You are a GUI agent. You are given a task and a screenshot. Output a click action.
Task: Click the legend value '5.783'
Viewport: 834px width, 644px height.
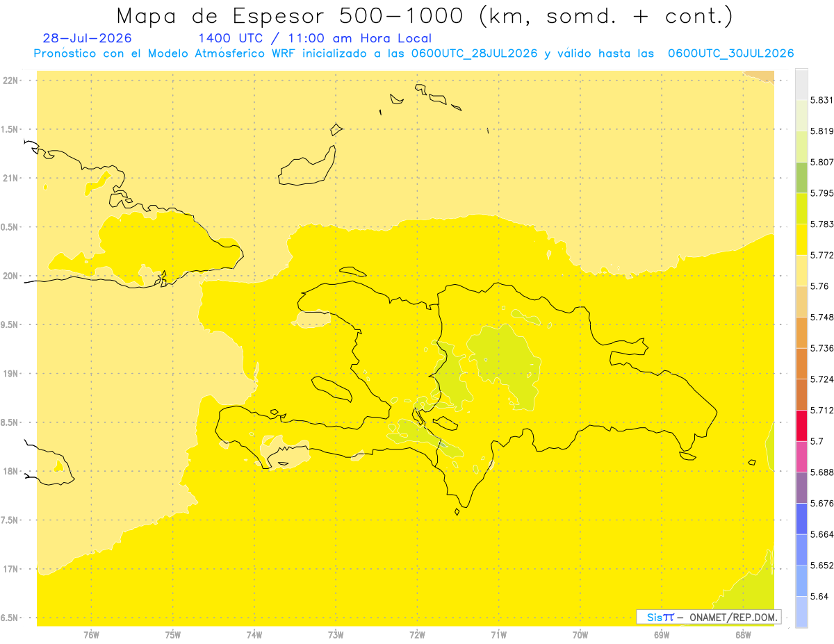822,224
